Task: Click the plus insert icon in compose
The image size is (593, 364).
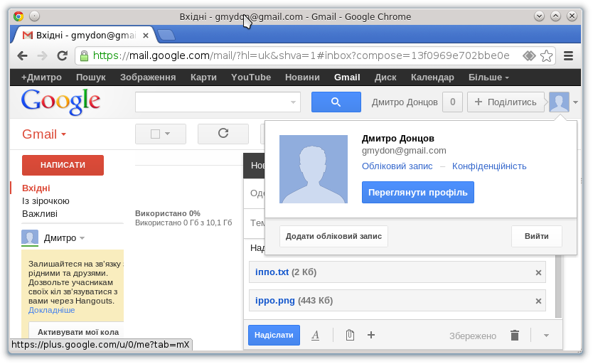Action: [371, 335]
